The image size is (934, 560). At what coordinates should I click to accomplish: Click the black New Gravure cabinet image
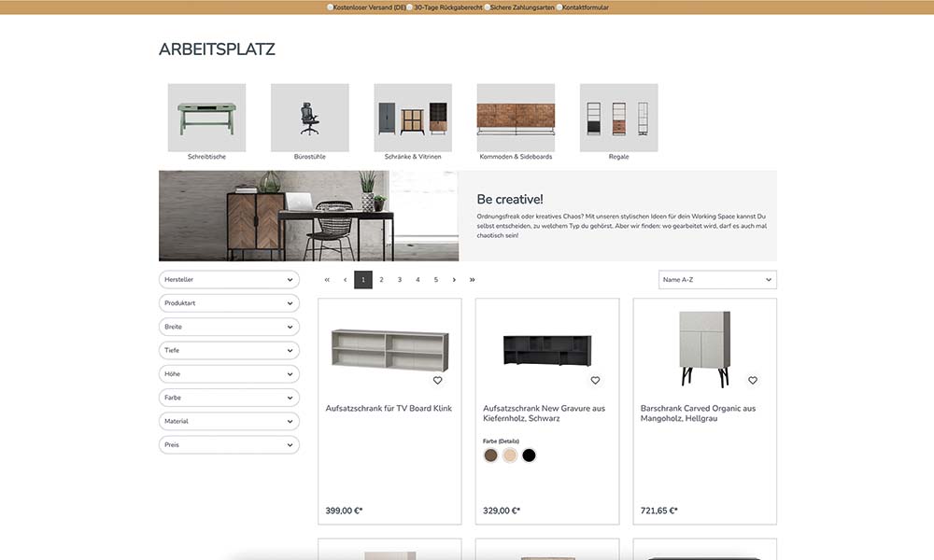point(547,349)
